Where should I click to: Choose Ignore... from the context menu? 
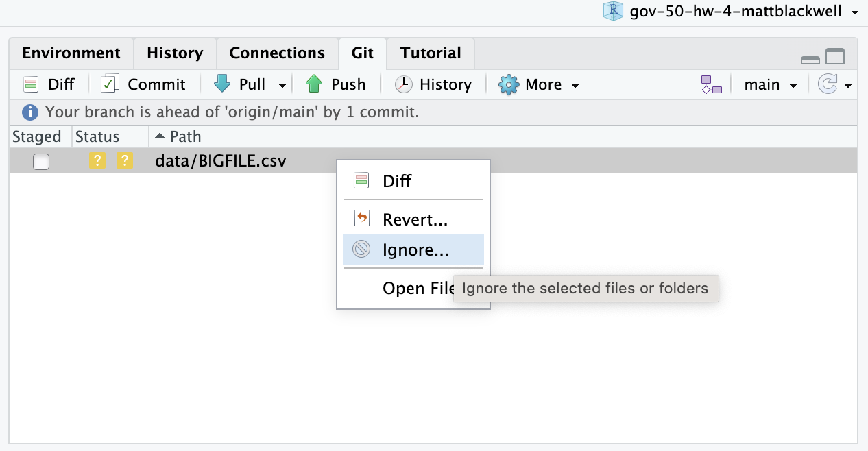(413, 250)
